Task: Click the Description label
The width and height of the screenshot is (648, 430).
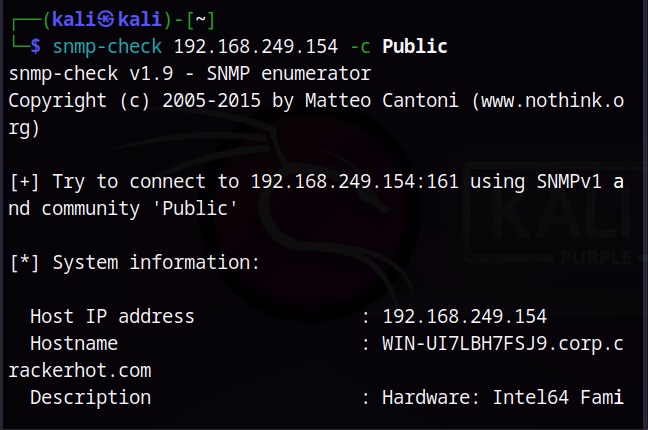Action: (91, 398)
